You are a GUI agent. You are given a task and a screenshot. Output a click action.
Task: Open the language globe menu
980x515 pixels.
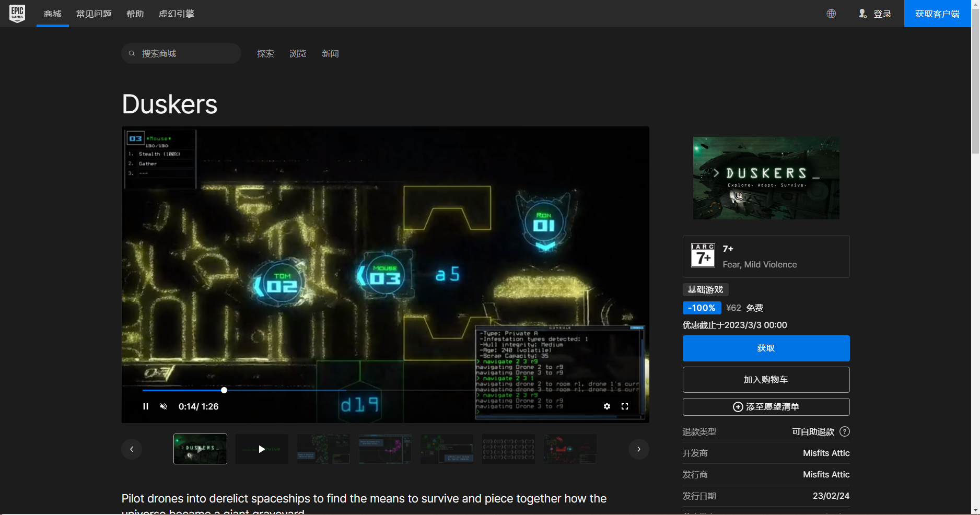coord(831,14)
